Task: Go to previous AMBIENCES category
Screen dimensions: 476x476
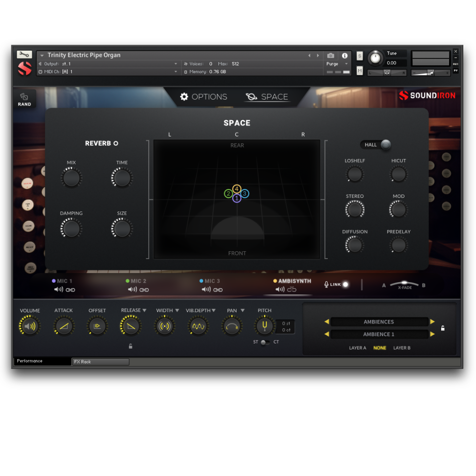Action: click(327, 321)
